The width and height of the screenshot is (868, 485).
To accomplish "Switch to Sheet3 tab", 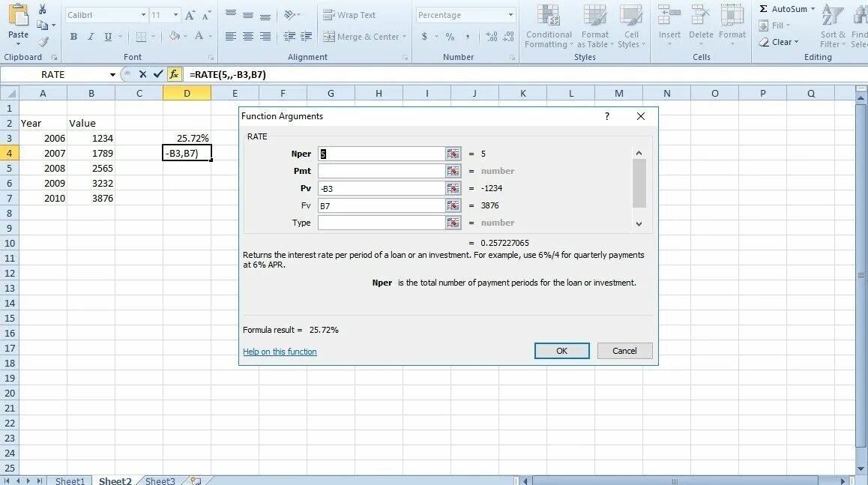I will 160,481.
